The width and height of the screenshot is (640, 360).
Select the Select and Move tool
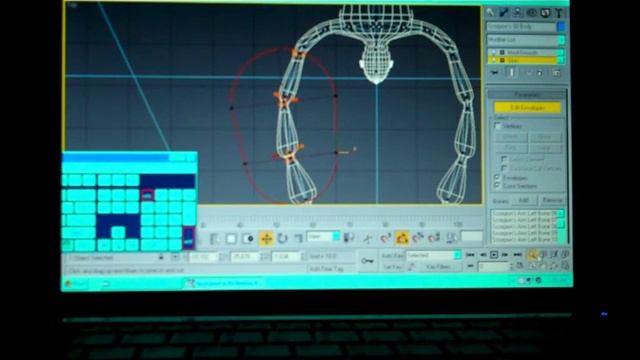click(x=266, y=239)
